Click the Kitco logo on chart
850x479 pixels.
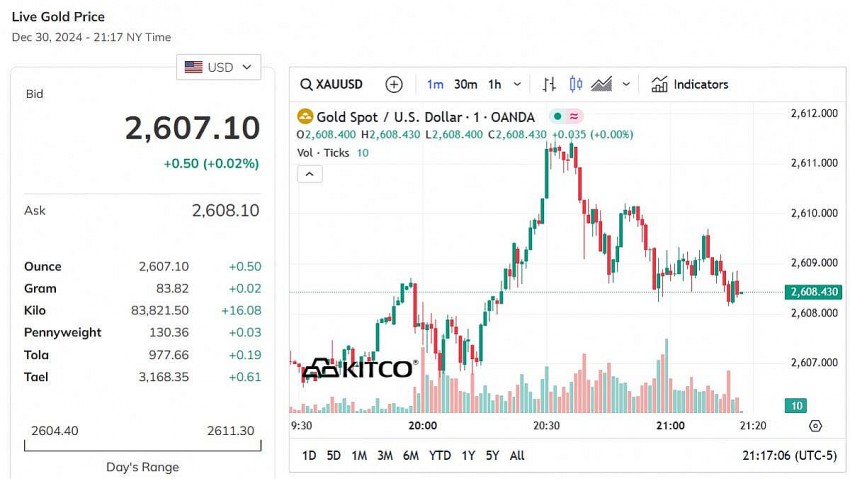358,369
